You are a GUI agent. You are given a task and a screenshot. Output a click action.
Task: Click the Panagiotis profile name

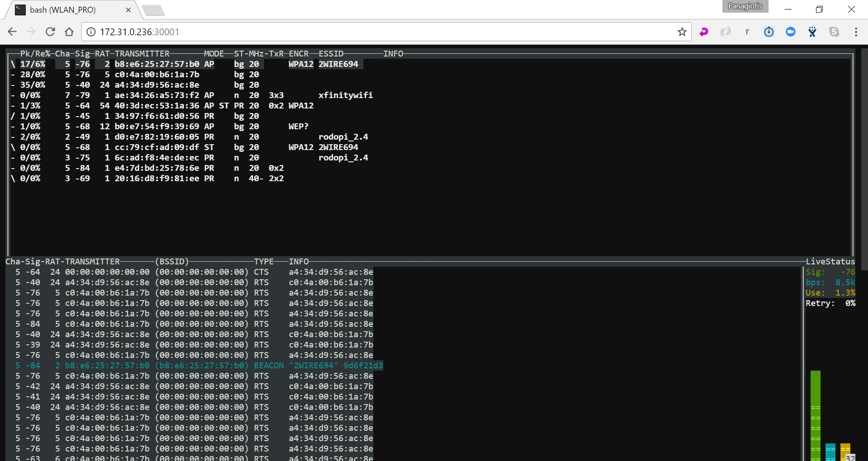pos(745,6)
